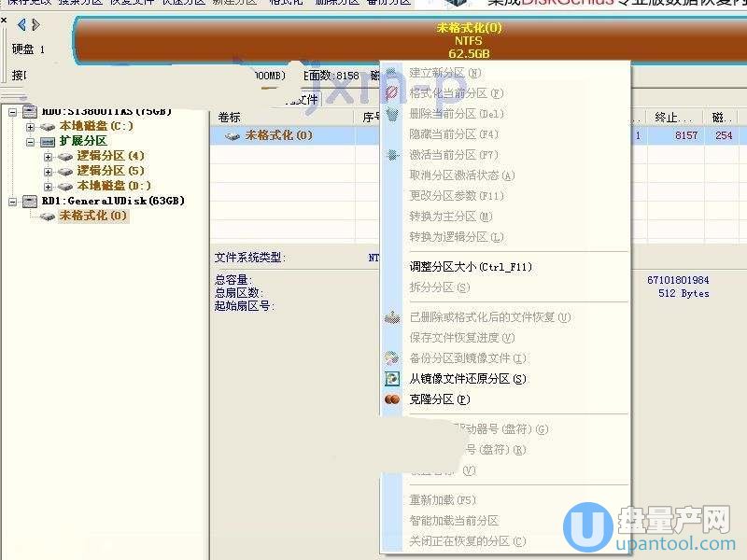Click the 67101801984 value

tap(678, 280)
